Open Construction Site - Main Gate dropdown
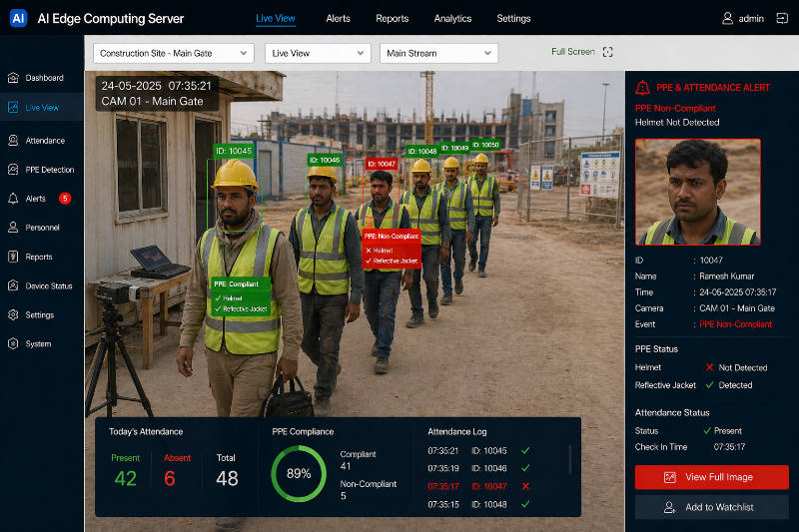799x532 pixels. [x=174, y=53]
